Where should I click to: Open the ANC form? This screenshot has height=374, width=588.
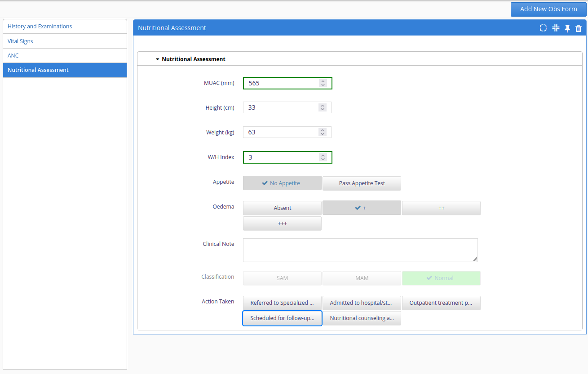tap(65, 56)
